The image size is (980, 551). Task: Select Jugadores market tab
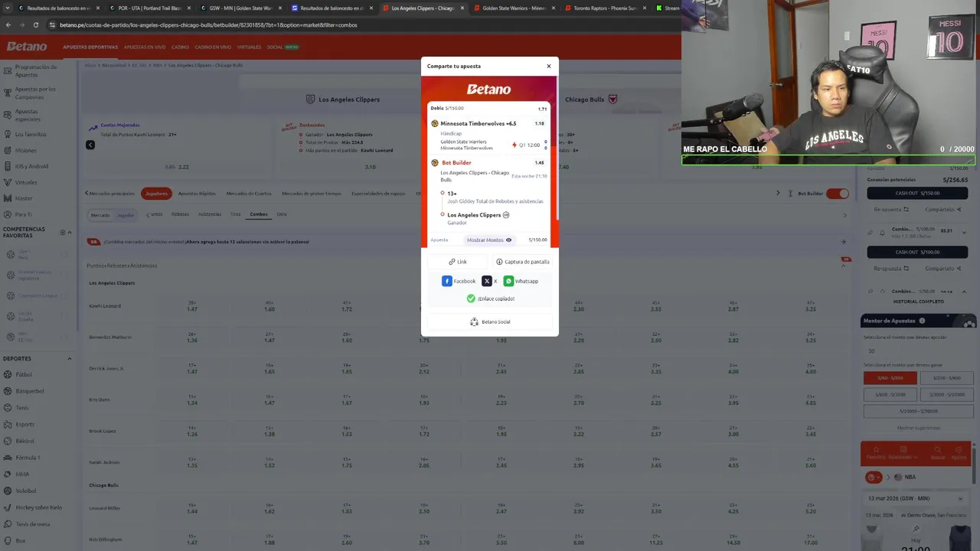click(x=156, y=194)
